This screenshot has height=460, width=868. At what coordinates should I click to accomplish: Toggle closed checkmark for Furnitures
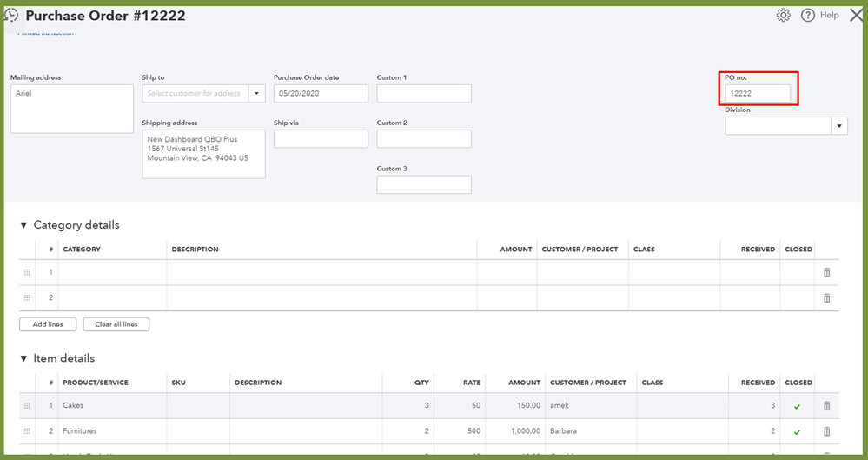[797, 431]
